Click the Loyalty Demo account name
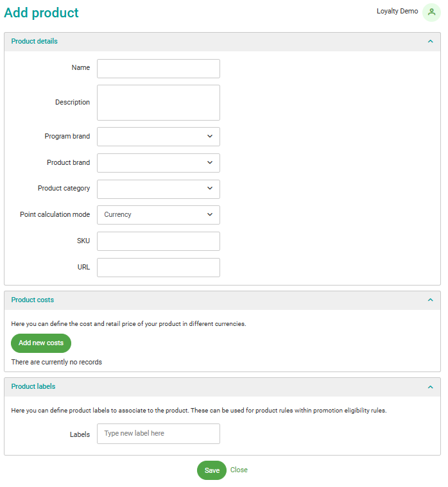This screenshot has height=487, width=448. (397, 12)
